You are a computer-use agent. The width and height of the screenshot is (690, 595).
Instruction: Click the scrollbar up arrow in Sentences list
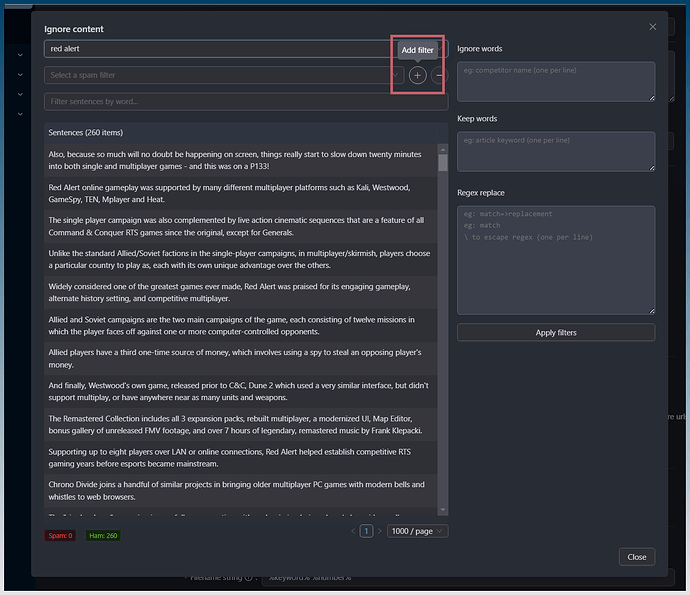[443, 149]
